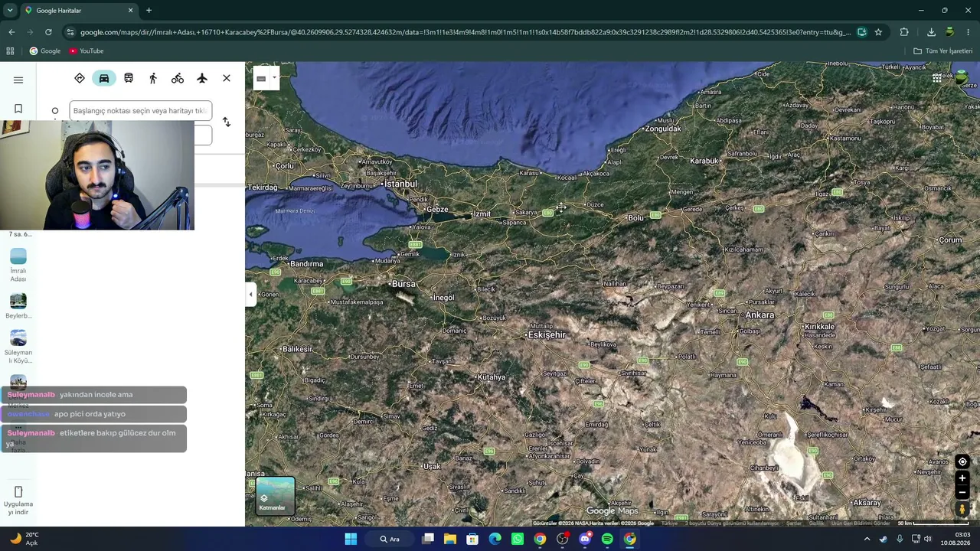Close the Google Haritalar tab

[x=130, y=11]
